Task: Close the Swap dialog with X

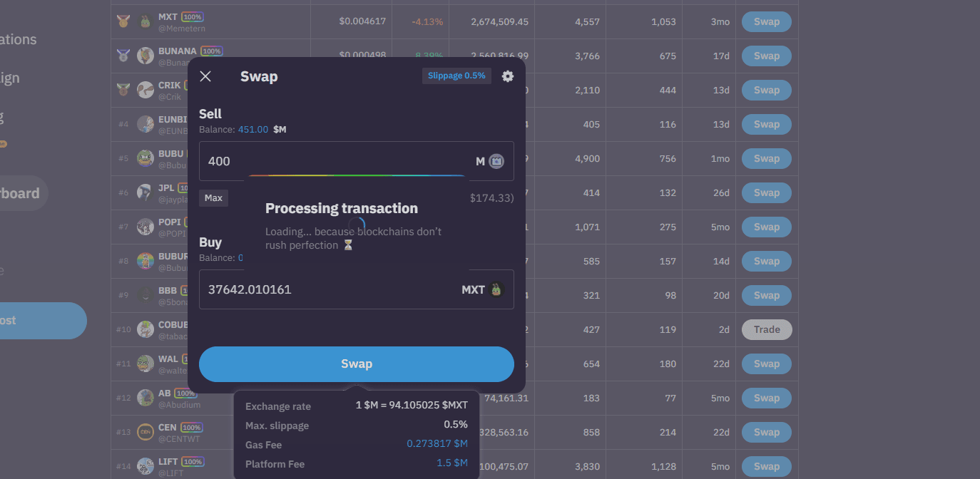Action: (205, 76)
